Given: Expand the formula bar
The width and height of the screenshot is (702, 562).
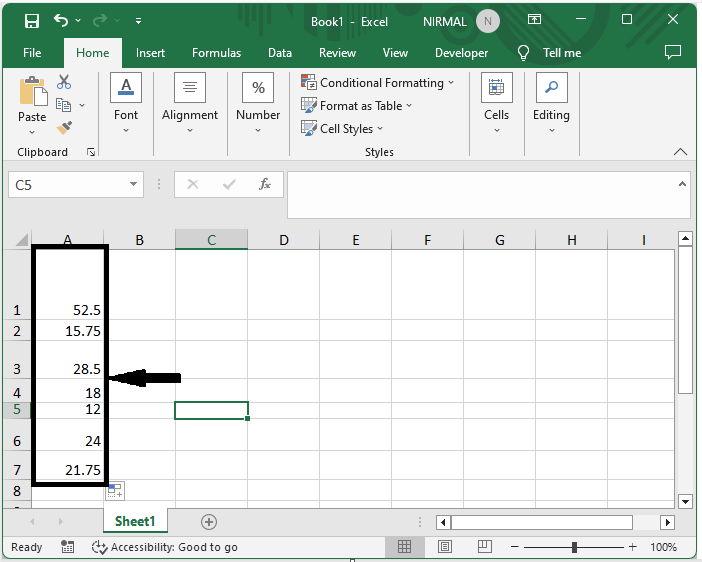Looking at the screenshot, I should pos(682,184).
